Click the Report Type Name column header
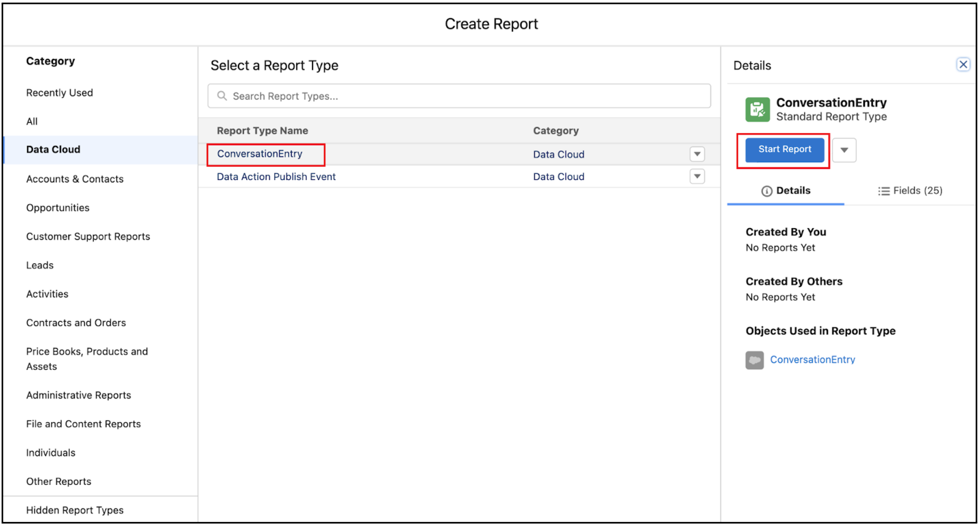 pos(262,131)
